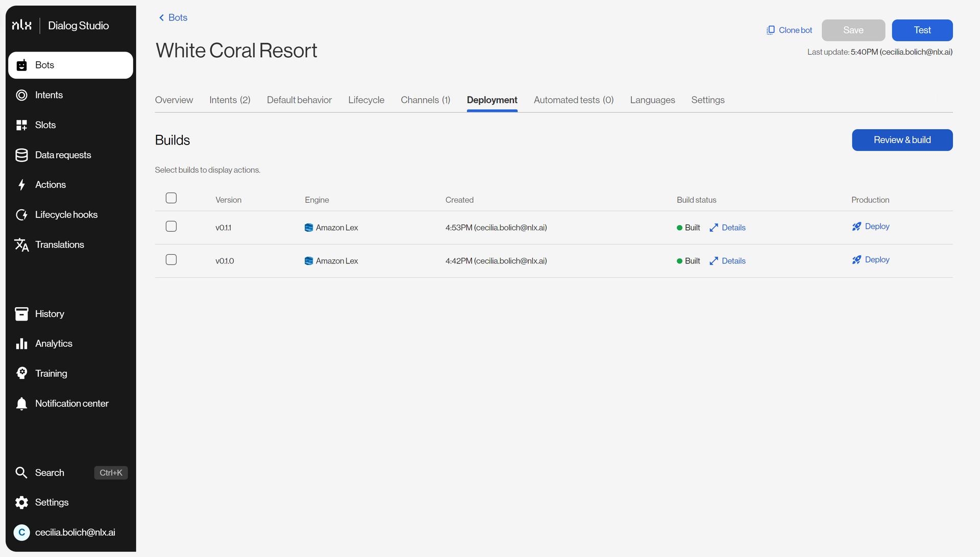Open Lifecycle hooks icon in sidebar
The image size is (980, 557).
tap(21, 215)
